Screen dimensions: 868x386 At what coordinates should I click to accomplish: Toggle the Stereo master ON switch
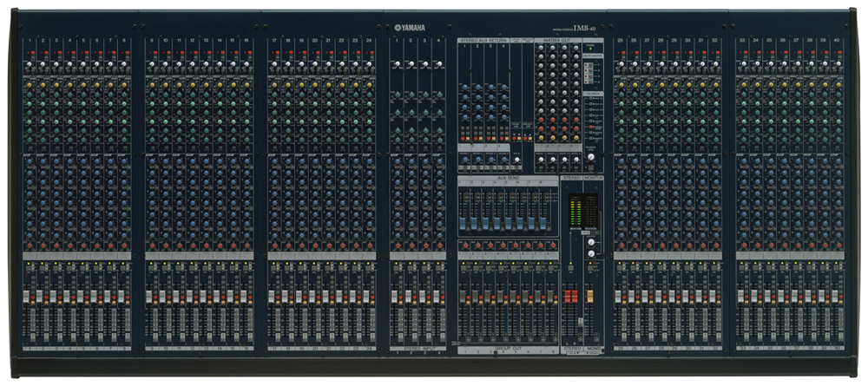[571, 268]
